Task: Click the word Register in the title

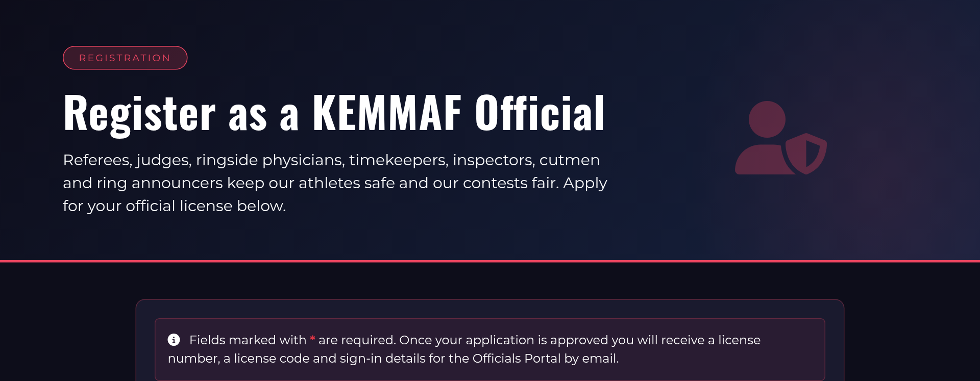Action: tap(139, 115)
